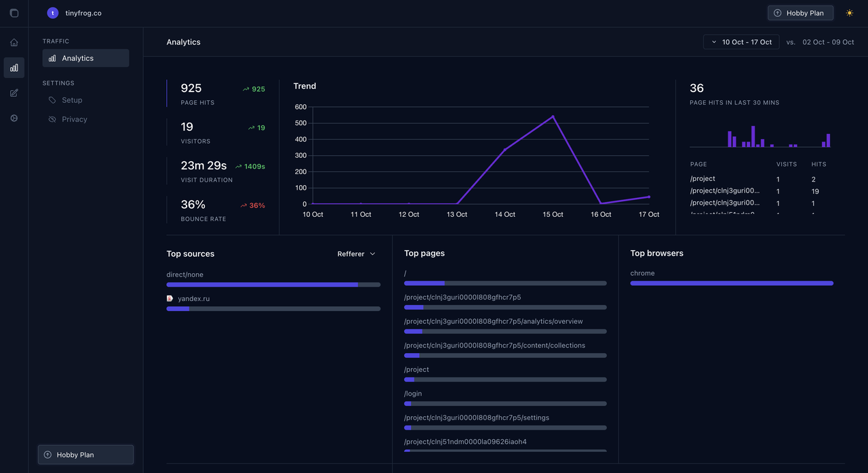
Task: Open the settings gear rail icon
Action: click(14, 118)
